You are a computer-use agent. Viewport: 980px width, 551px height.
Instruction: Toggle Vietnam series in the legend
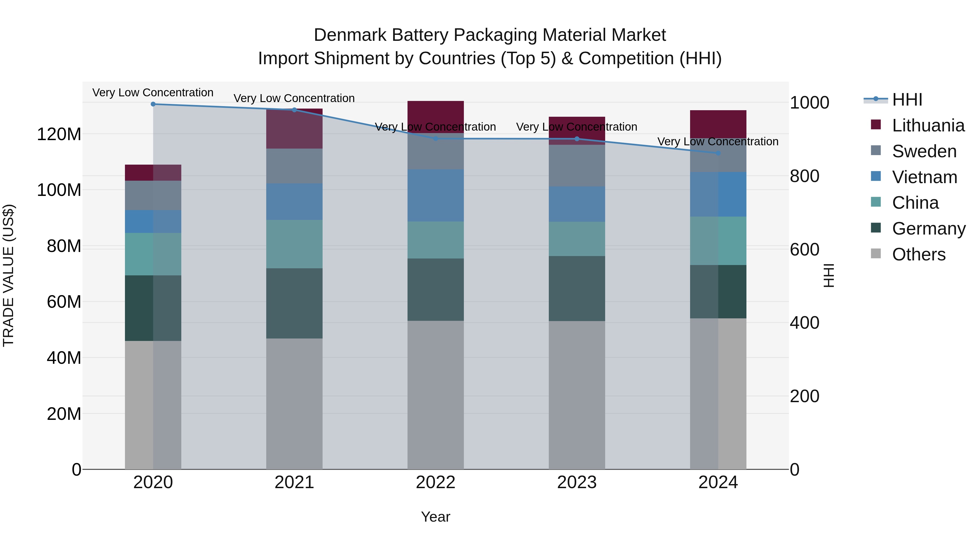pos(914,177)
